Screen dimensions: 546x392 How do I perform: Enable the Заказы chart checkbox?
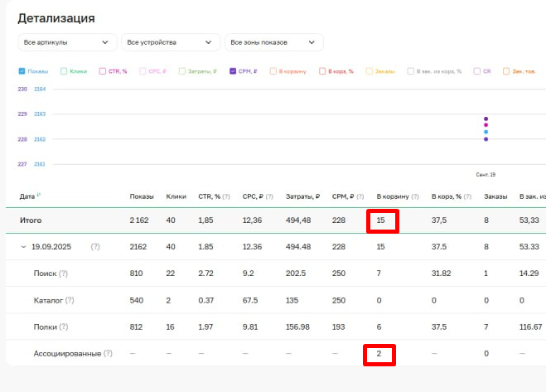pyautogui.click(x=370, y=71)
